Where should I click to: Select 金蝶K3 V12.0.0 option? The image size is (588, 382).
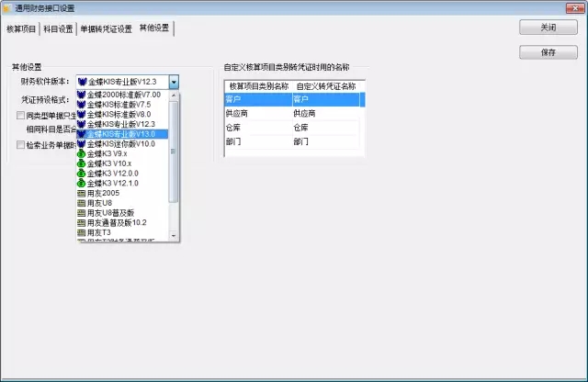[x=122, y=174]
